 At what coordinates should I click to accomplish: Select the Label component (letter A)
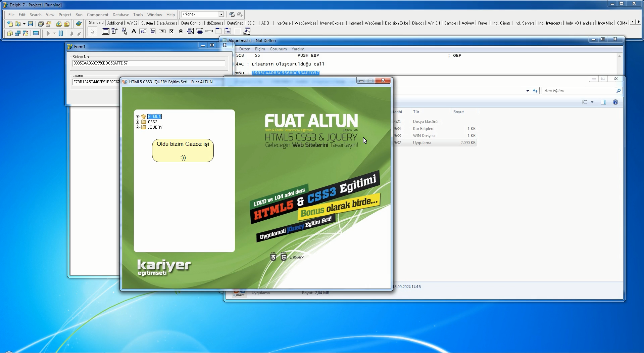pos(134,32)
